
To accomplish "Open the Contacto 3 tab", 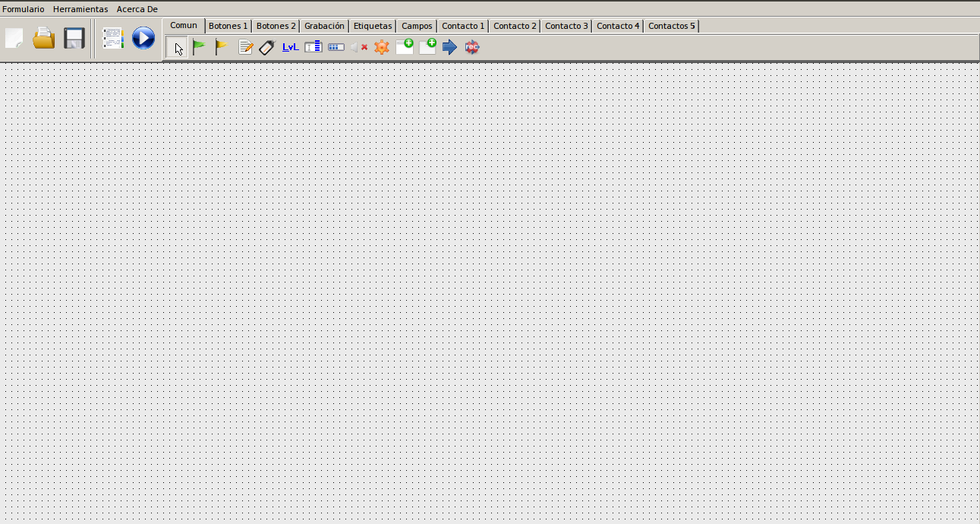I will pos(566,26).
